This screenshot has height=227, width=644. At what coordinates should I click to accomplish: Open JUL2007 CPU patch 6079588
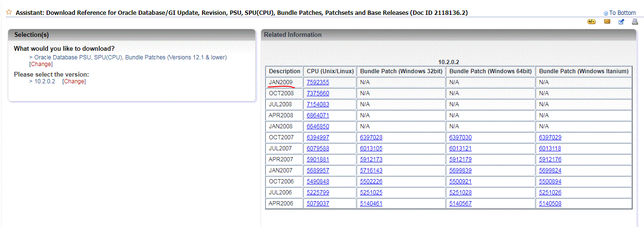point(318,148)
